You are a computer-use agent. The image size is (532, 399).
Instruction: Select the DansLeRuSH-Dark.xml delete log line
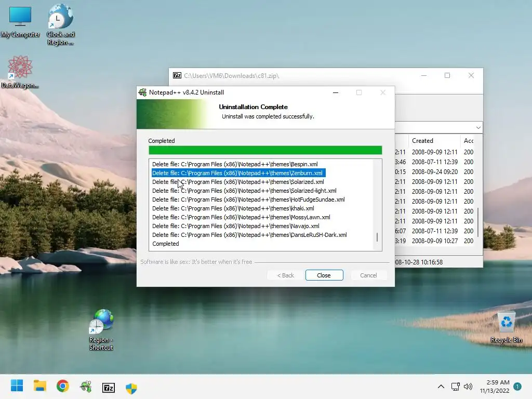pos(250,235)
